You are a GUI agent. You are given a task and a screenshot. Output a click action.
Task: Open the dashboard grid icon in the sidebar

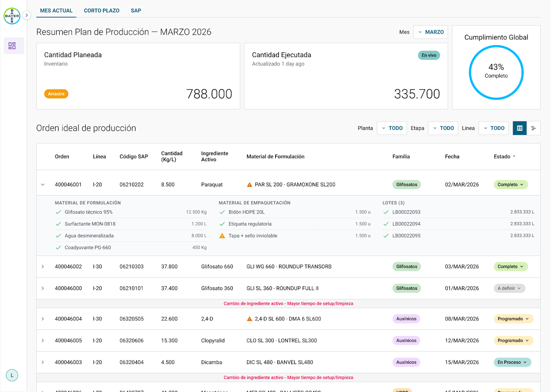[12, 46]
